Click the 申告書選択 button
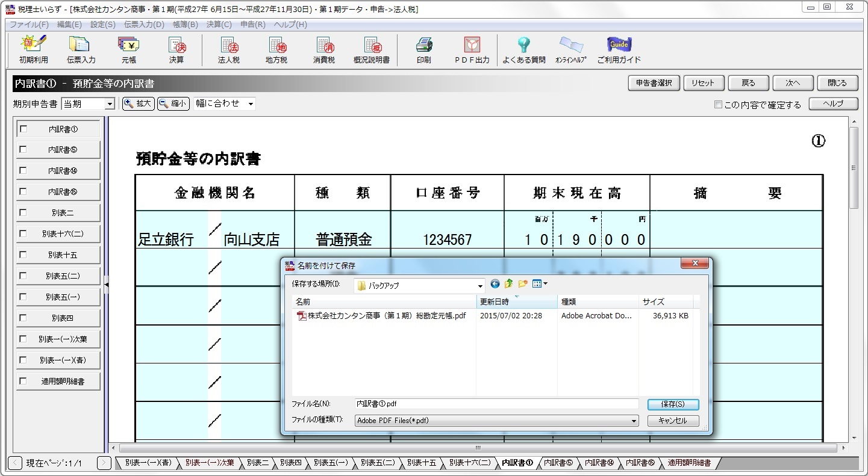Image resolution: width=868 pixels, height=476 pixels. [654, 83]
